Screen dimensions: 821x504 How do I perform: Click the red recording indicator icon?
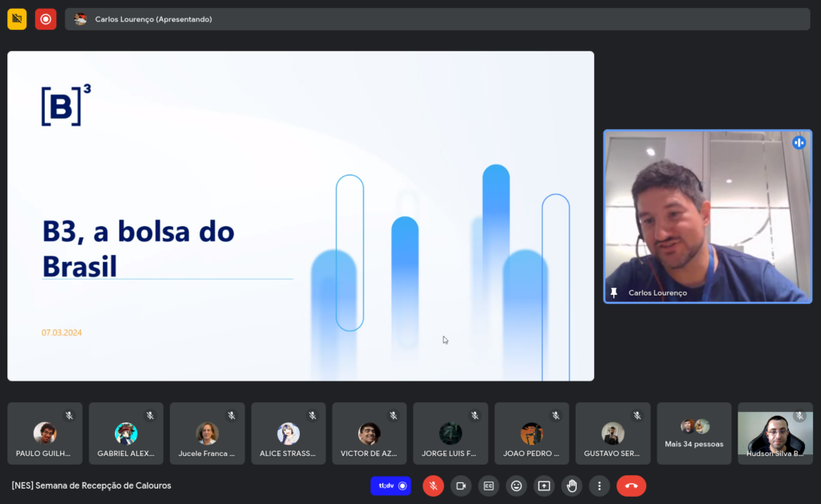[x=46, y=19]
